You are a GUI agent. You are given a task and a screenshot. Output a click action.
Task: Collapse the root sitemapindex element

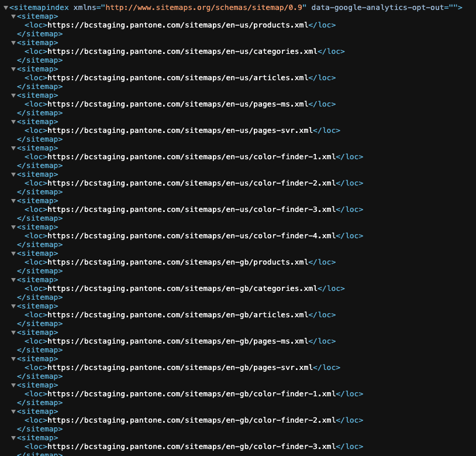point(5,8)
